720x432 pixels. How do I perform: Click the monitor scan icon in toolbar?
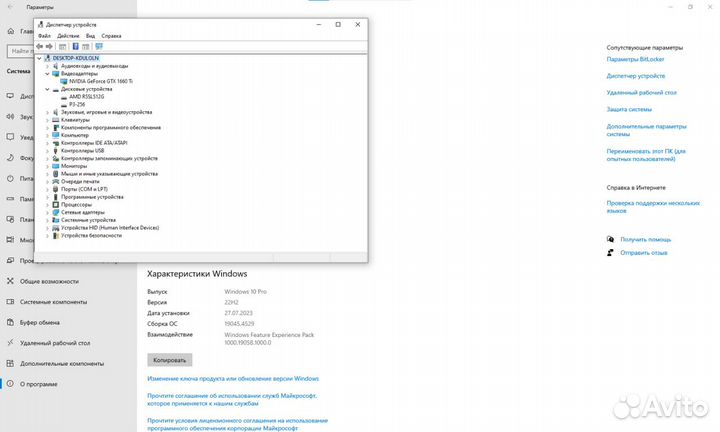(x=99, y=46)
